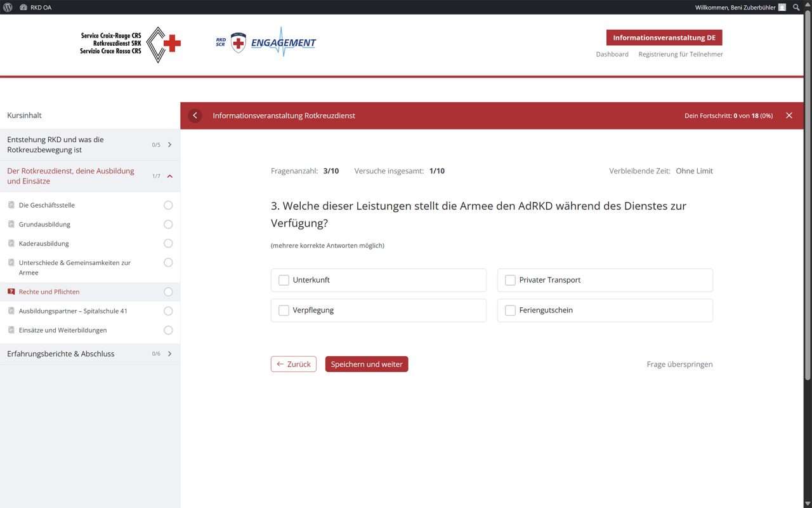The width and height of the screenshot is (812, 508).
Task: Check the Unterkunft answer checkbox
Action: (284, 280)
